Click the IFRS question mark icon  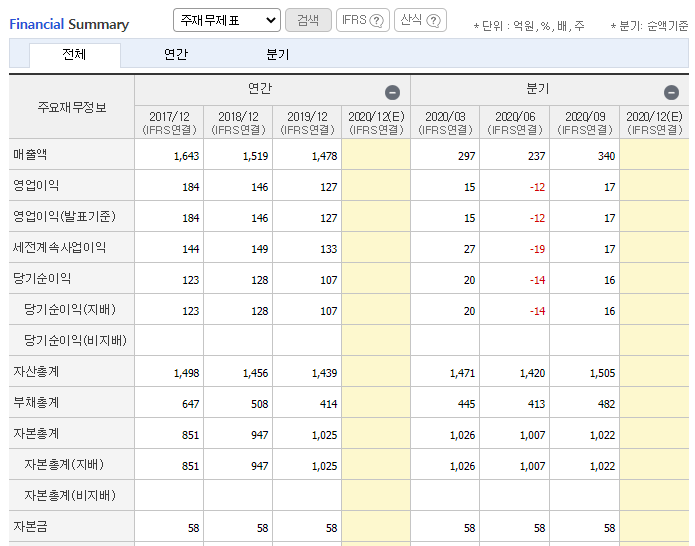click(x=376, y=20)
